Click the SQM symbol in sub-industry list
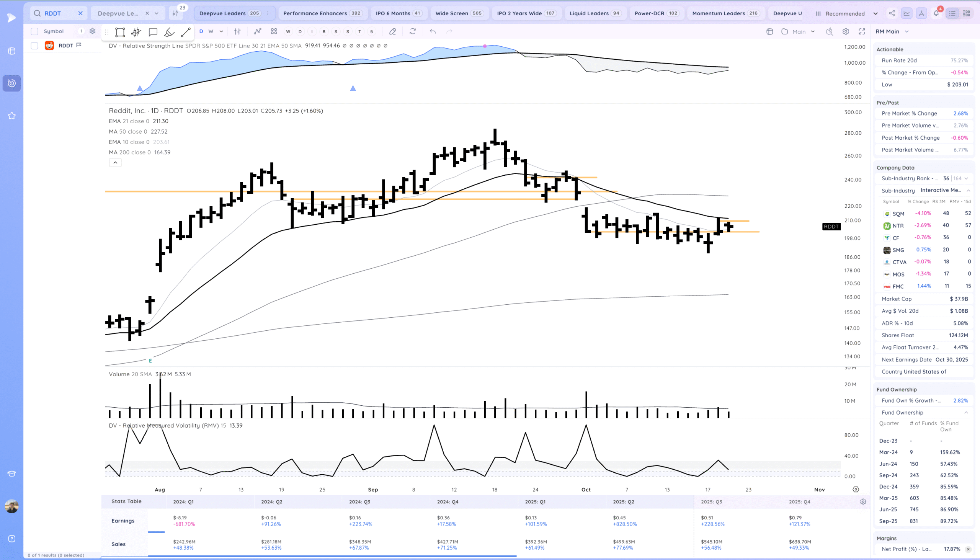Viewport: 980px width, 560px height. [898, 214]
